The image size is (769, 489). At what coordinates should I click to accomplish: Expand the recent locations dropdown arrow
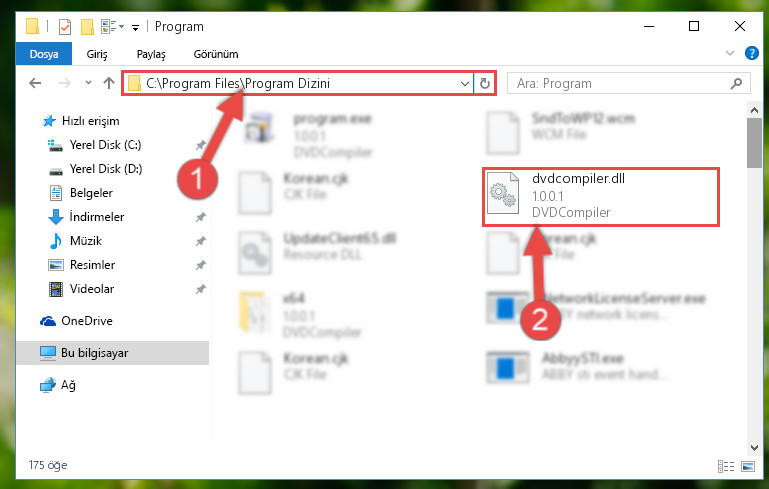pyautogui.click(x=88, y=83)
